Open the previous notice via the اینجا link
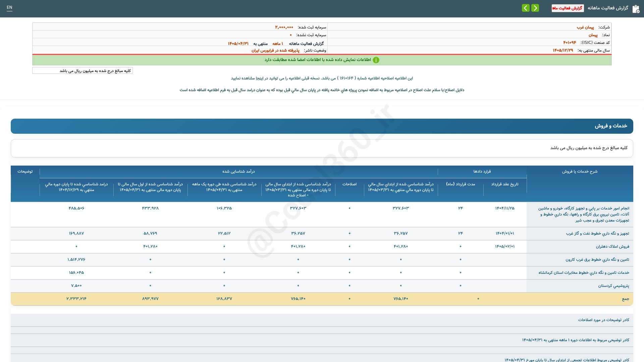 pos(260,78)
